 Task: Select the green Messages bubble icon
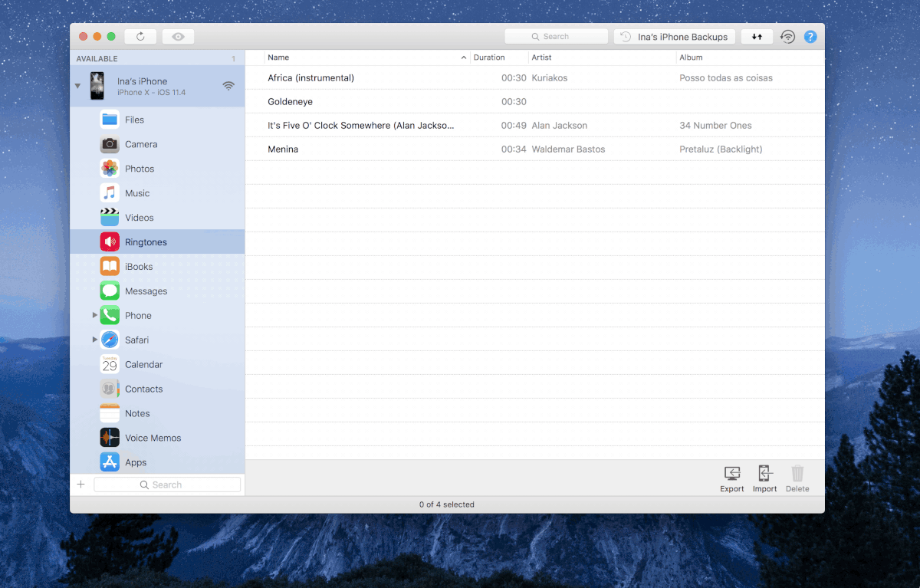(110, 291)
